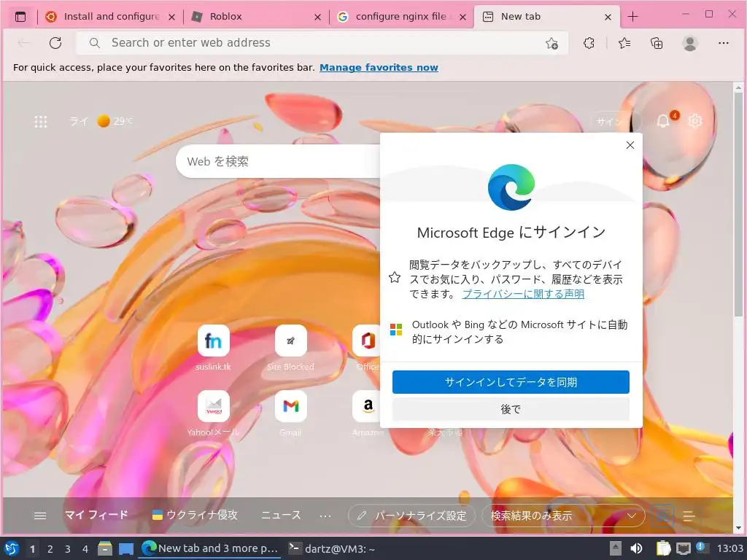The image size is (747, 560).
Task: Click the show desktop taskbar icon
Action: click(x=125, y=548)
